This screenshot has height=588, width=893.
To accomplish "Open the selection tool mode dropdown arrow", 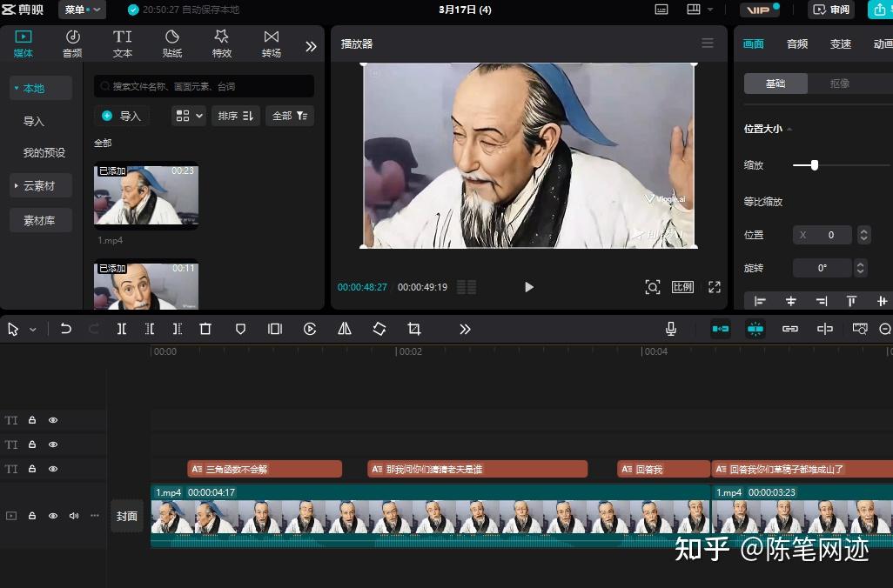I will (33, 329).
